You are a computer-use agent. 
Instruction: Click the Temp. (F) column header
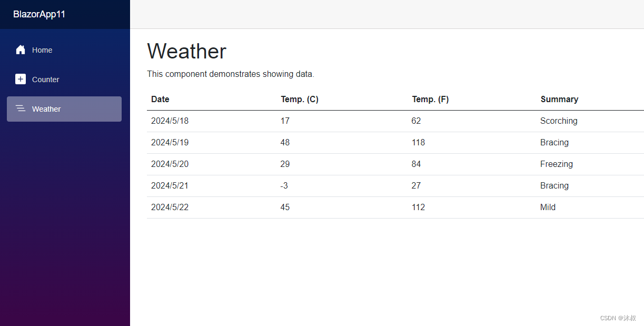(x=430, y=99)
